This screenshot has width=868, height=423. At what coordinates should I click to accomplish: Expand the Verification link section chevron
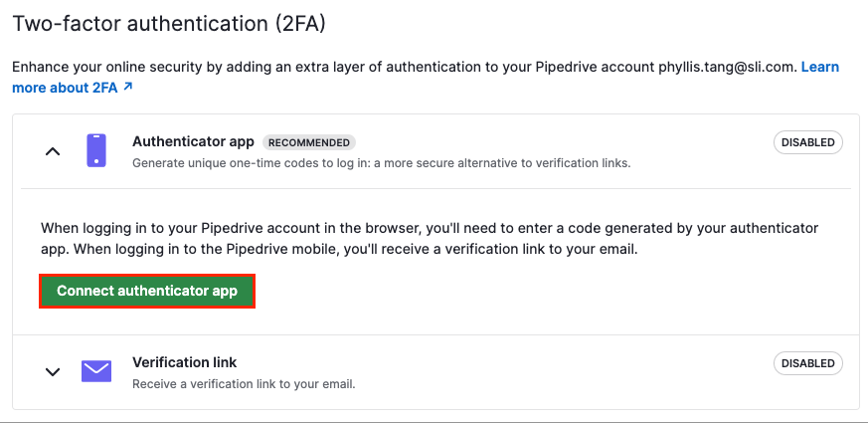tap(53, 372)
